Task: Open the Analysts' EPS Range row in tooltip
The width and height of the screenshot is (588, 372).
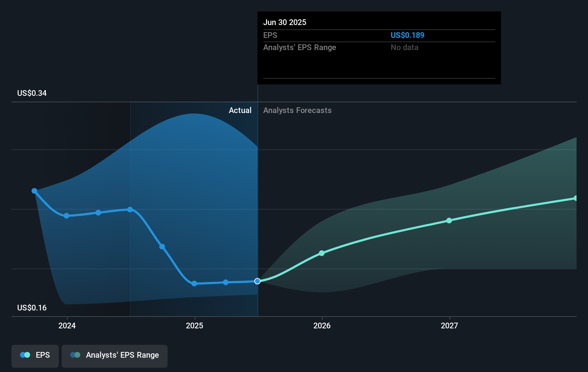Action: coord(299,47)
